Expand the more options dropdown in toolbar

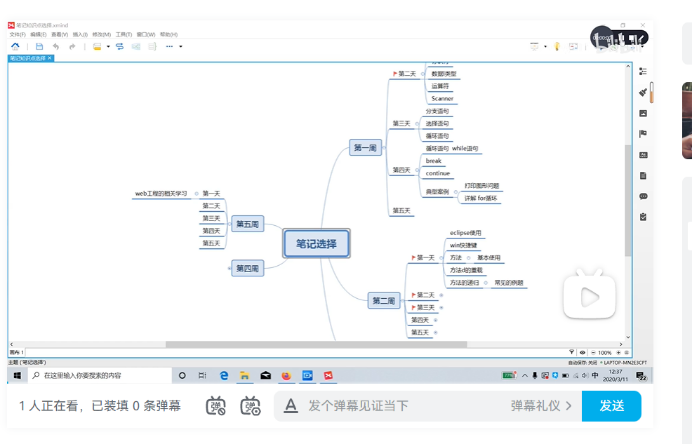pos(180,46)
